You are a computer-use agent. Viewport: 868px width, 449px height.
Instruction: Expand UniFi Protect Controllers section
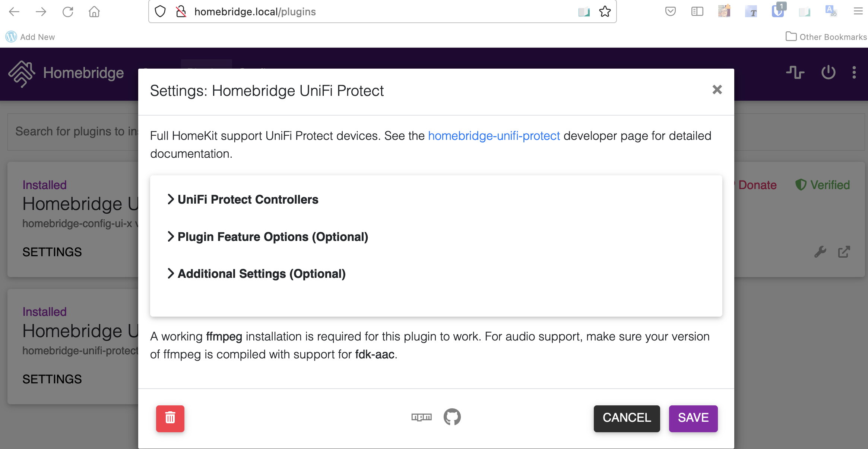(x=247, y=200)
